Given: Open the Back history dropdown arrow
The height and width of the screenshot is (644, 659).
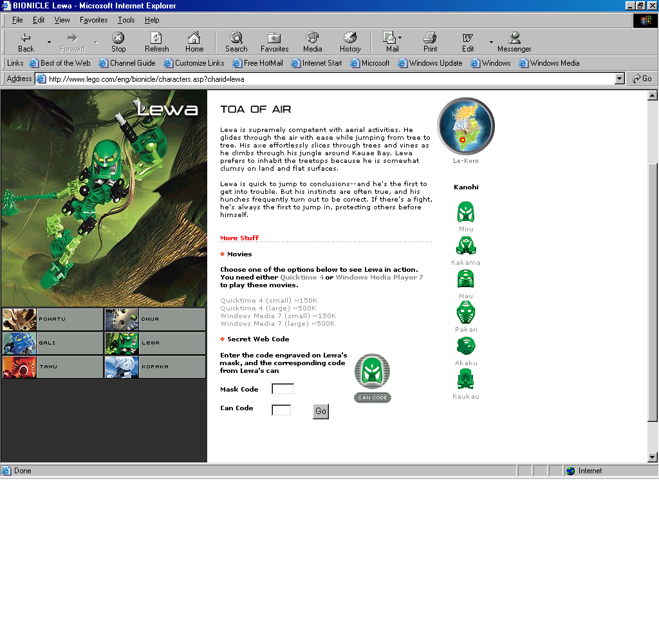Looking at the screenshot, I should coord(49,42).
